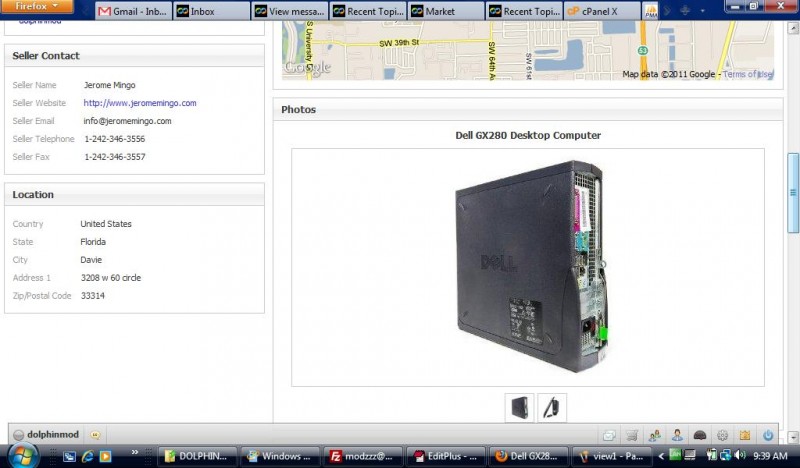
Task: Click the page vertical scrollbar thumb
Action: [x=793, y=193]
